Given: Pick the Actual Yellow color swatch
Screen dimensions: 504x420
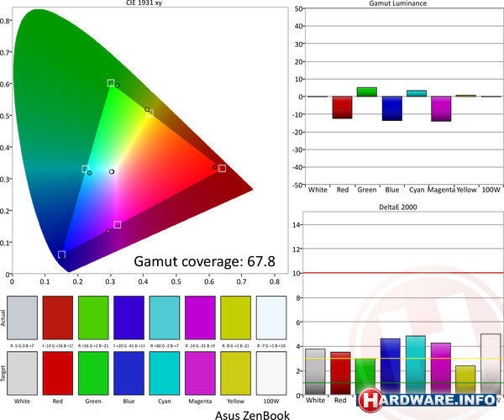Looking at the screenshot, I should pos(235,318).
